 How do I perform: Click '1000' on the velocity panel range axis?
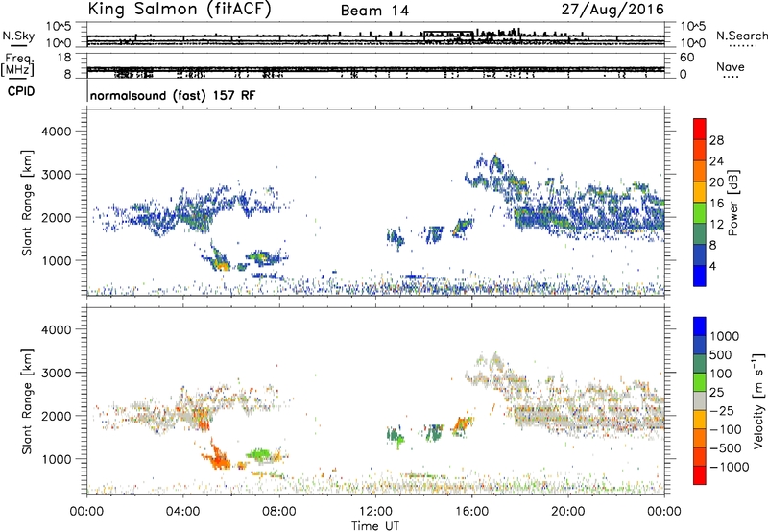click(x=56, y=459)
